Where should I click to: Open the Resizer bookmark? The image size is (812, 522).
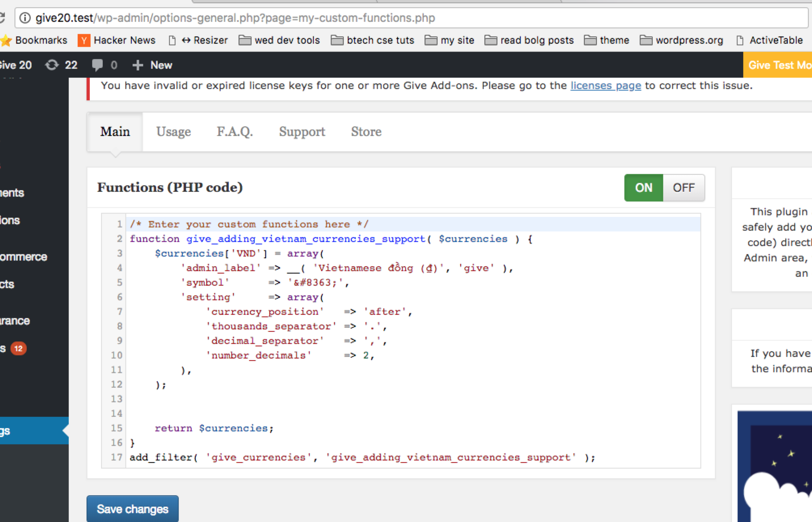coord(198,40)
